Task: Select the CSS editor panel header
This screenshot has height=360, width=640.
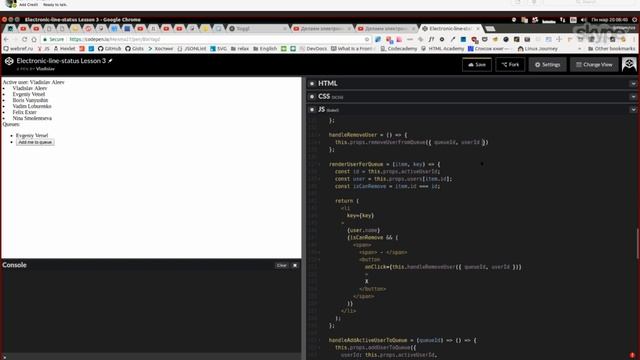Action: (472, 97)
